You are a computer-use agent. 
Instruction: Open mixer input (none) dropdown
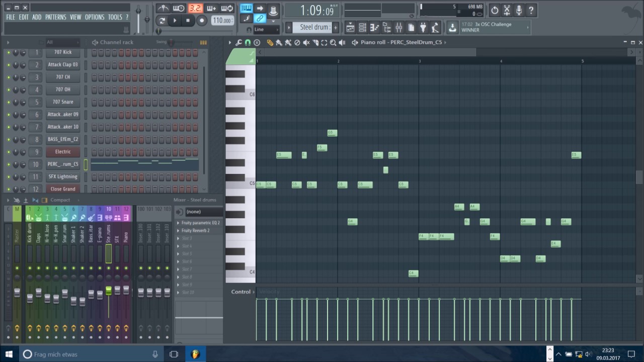click(x=204, y=212)
